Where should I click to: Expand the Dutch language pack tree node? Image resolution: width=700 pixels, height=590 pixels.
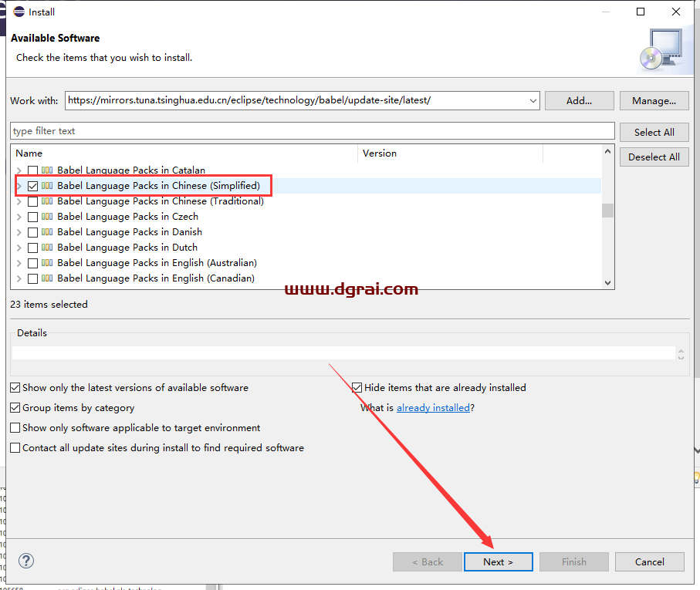pos(19,248)
